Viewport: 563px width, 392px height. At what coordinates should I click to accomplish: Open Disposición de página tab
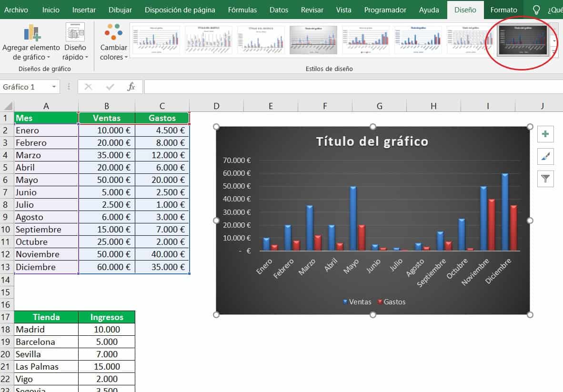pyautogui.click(x=180, y=10)
